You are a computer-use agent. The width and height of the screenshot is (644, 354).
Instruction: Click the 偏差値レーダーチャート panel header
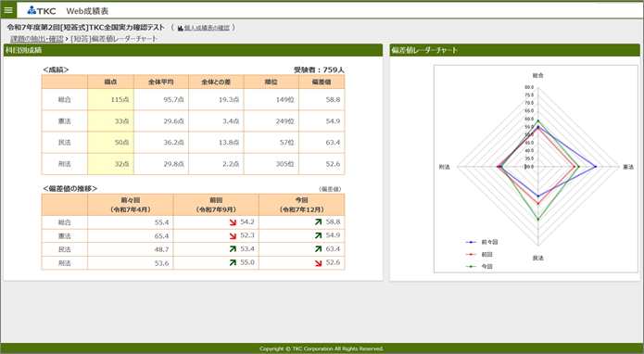(x=514, y=50)
